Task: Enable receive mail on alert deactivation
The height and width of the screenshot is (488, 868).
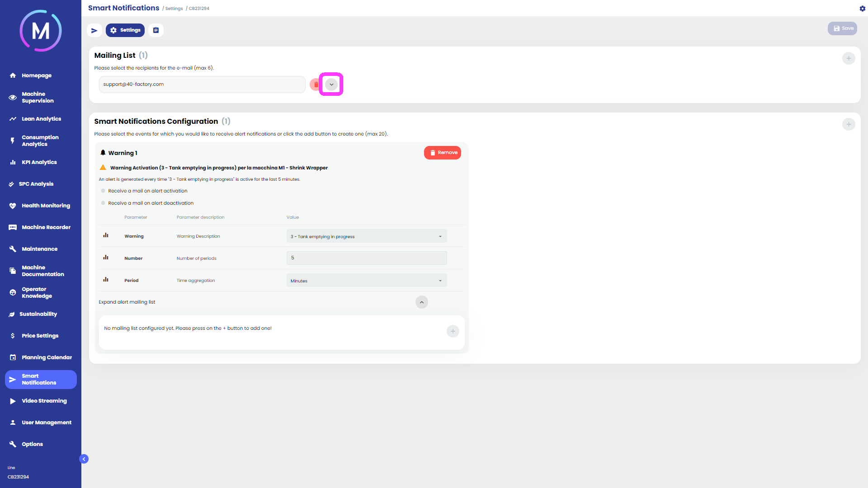Action: pyautogui.click(x=103, y=203)
